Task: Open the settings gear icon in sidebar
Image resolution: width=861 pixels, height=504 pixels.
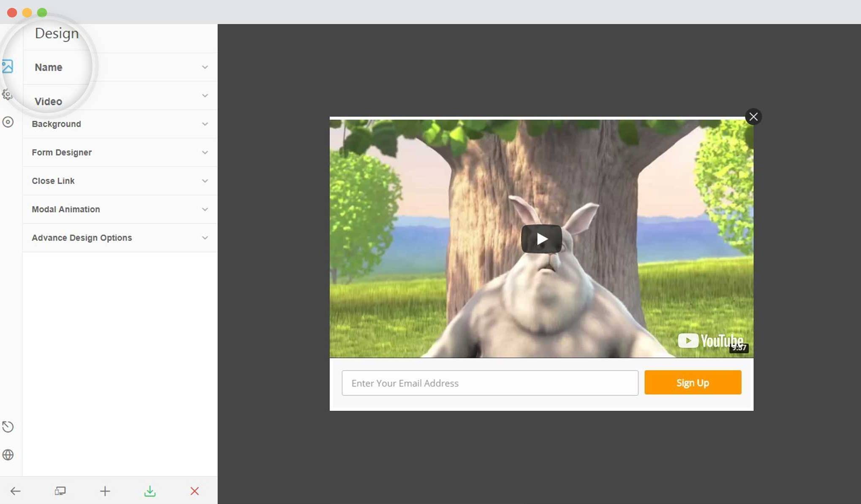Action: (7, 94)
